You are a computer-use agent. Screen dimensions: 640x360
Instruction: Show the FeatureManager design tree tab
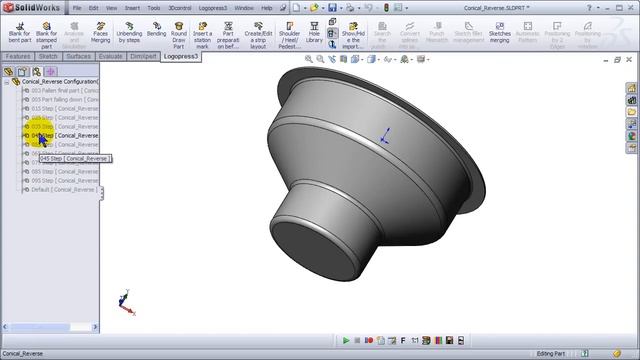(x=8, y=72)
